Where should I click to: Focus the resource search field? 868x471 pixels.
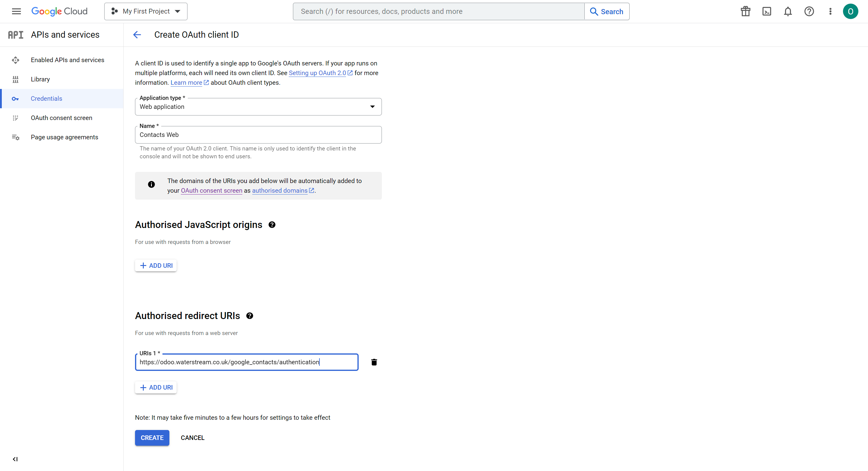click(x=439, y=11)
